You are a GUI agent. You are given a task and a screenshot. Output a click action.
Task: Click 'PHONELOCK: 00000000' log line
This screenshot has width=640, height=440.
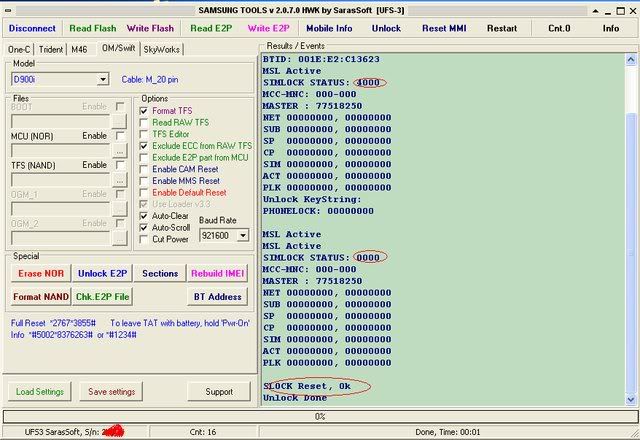(318, 211)
